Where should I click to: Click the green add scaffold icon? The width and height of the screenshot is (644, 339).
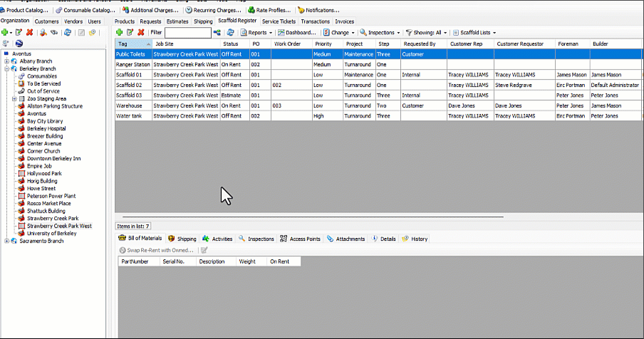tap(119, 33)
